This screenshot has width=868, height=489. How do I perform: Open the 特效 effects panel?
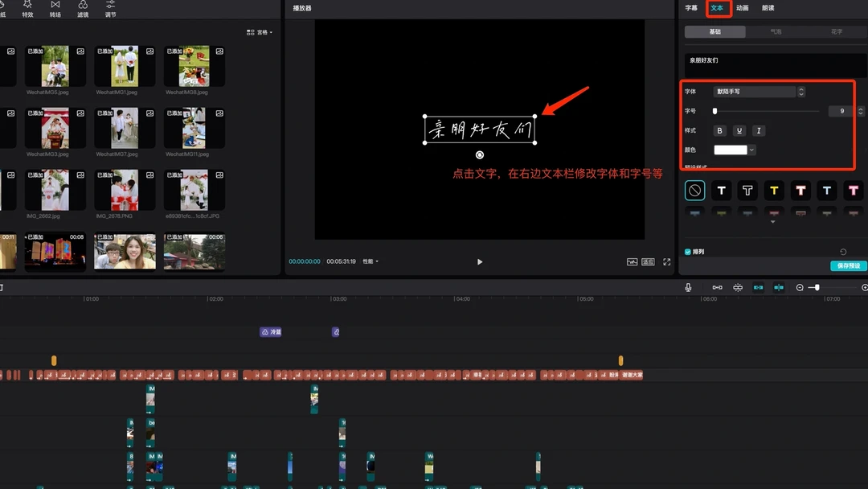click(27, 9)
